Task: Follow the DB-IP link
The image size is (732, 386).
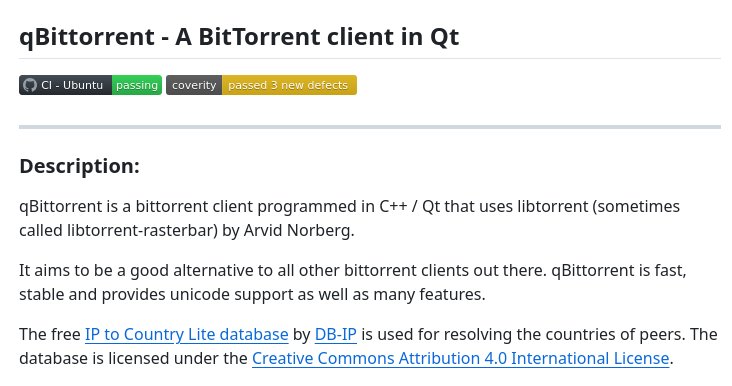Action: coord(336,334)
